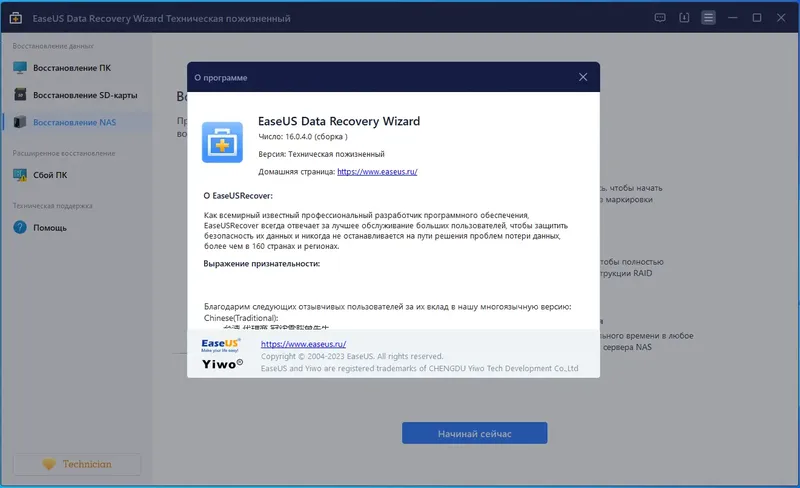Open the hamburger menu in title bar
Viewport: 800px width, 488px height.
coord(708,18)
